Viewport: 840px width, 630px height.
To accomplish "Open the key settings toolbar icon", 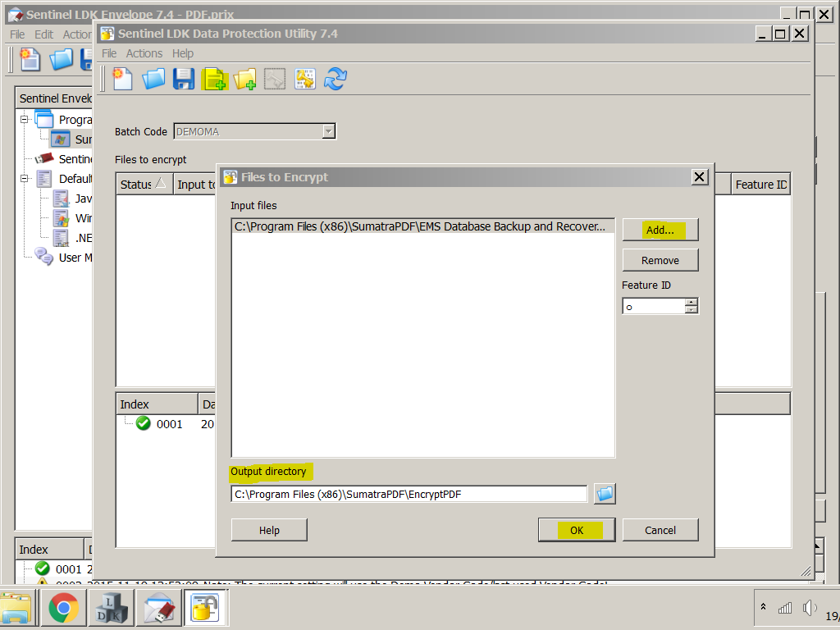I will click(305, 79).
